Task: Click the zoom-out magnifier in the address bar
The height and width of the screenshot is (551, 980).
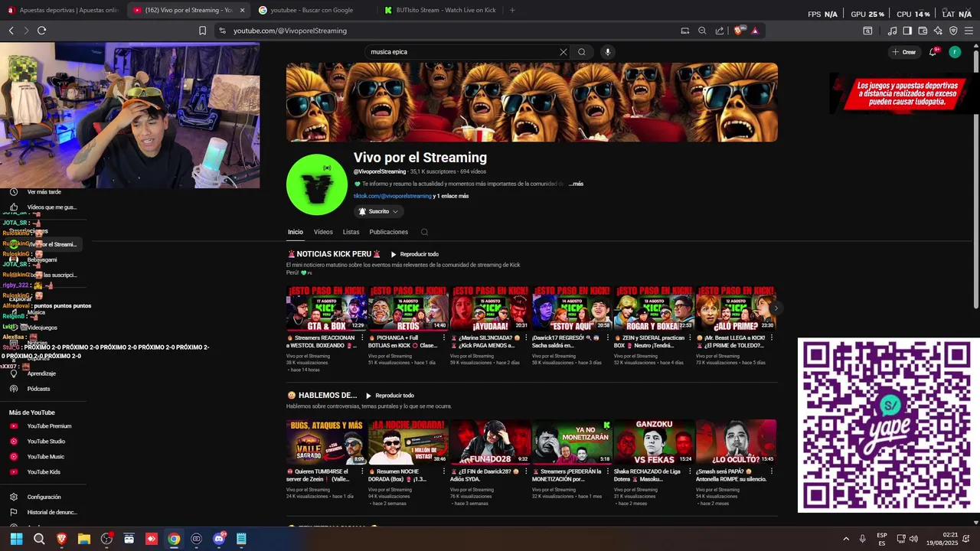Action: [702, 31]
